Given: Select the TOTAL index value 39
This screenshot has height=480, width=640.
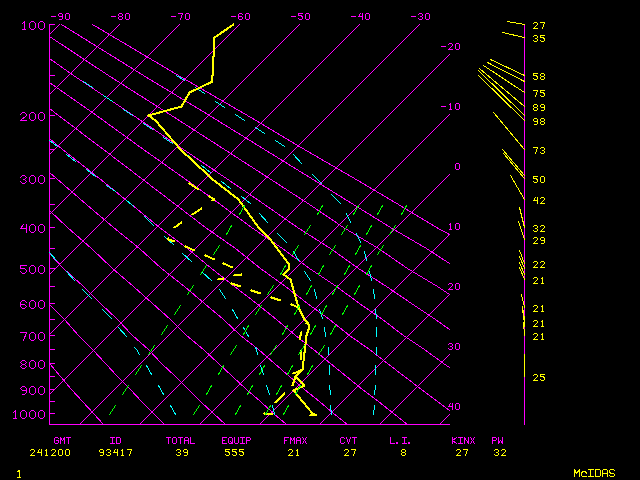Looking at the screenshot, I should pyautogui.click(x=180, y=452).
